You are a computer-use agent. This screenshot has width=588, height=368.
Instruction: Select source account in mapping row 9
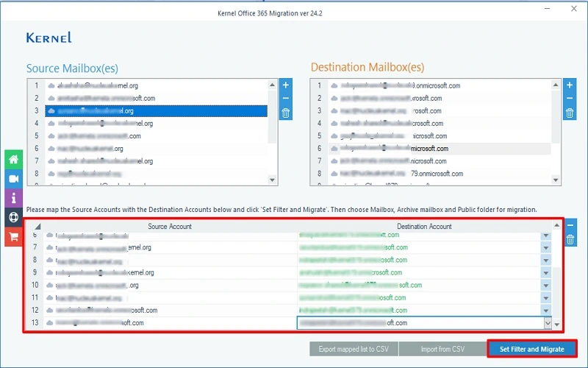(x=171, y=273)
